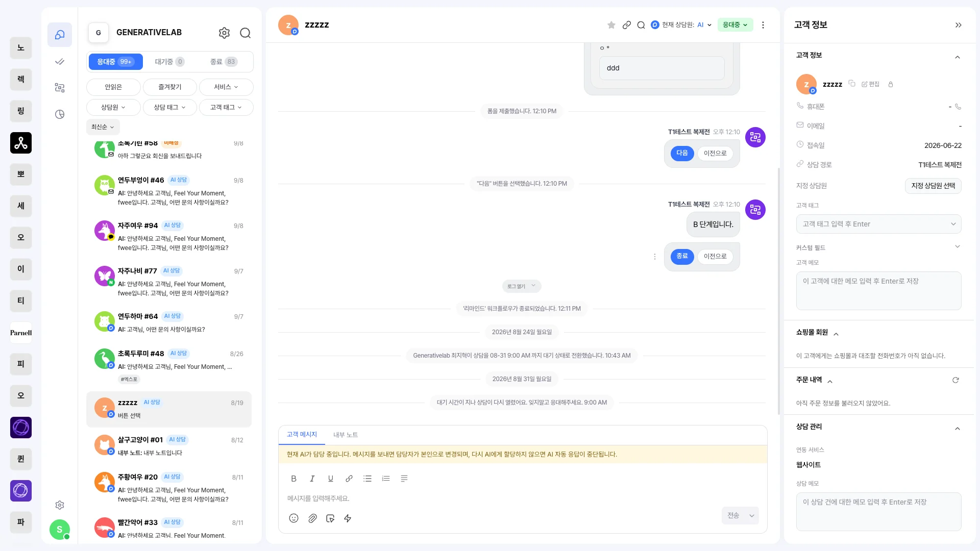This screenshot has width=980, height=551.
Task: Open the workflow builder sidebar icon
Action: tap(60, 88)
